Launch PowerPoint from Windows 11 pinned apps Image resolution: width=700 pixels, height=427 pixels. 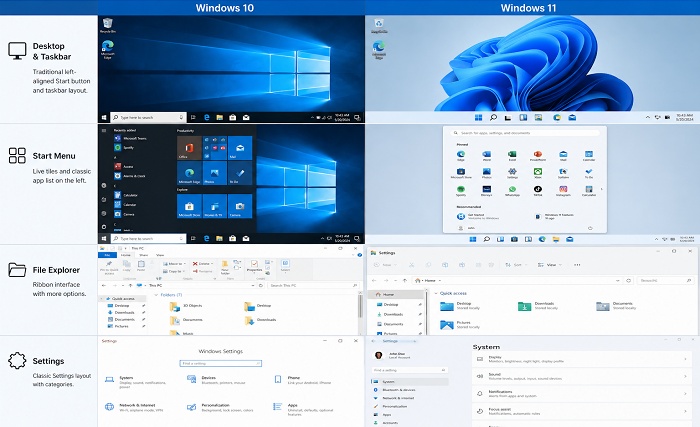538,155
